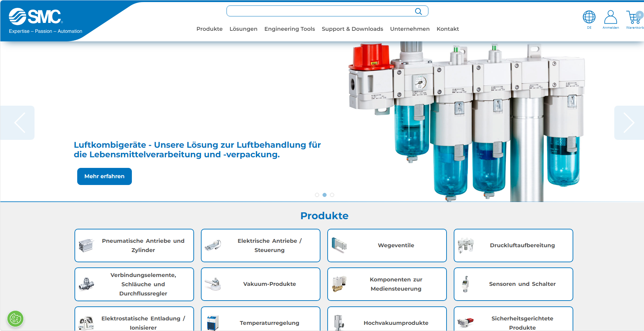Image resolution: width=644 pixels, height=331 pixels.
Task: Open Elektrostatische Entladung / Ionisierer category
Action: pyautogui.click(x=134, y=319)
